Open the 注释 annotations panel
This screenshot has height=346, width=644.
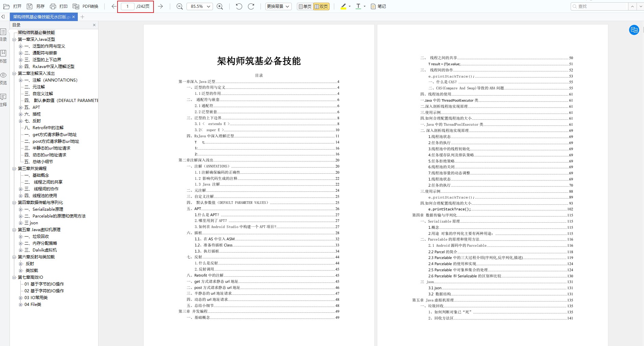tap(3, 100)
